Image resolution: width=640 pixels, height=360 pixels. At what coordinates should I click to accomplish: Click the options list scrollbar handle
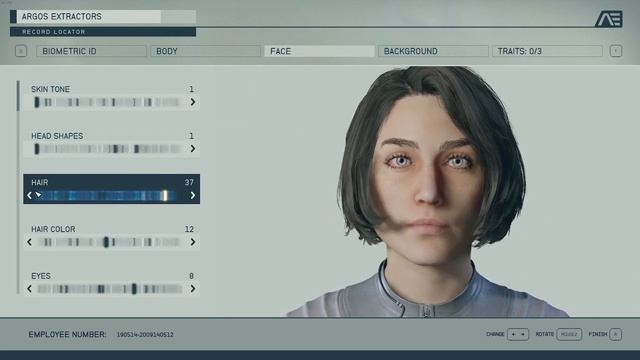tap(18, 96)
